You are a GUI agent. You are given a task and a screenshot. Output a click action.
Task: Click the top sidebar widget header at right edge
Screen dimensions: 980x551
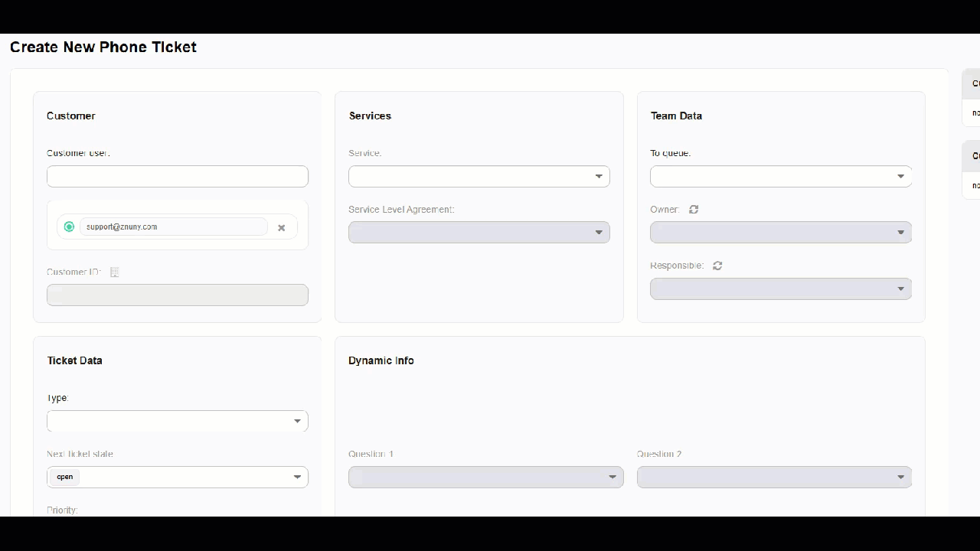click(x=972, y=83)
